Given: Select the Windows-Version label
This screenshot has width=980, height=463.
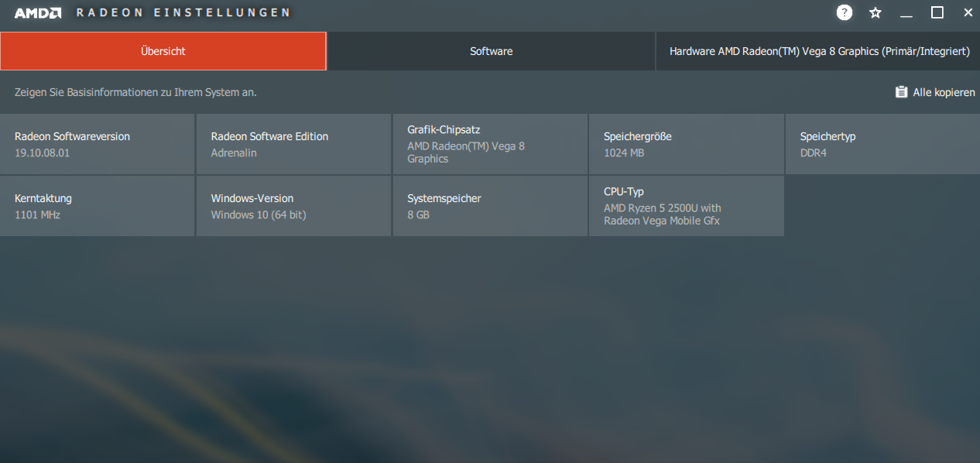Looking at the screenshot, I should pyautogui.click(x=252, y=198).
